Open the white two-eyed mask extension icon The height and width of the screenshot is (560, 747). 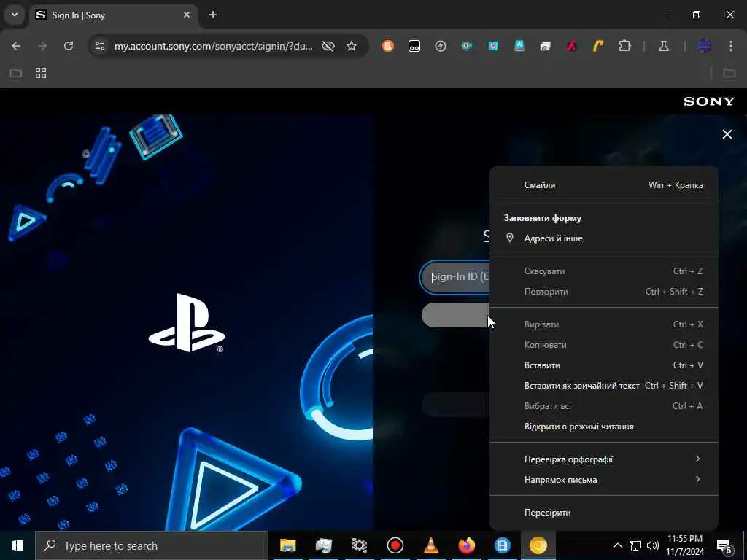pos(414,46)
